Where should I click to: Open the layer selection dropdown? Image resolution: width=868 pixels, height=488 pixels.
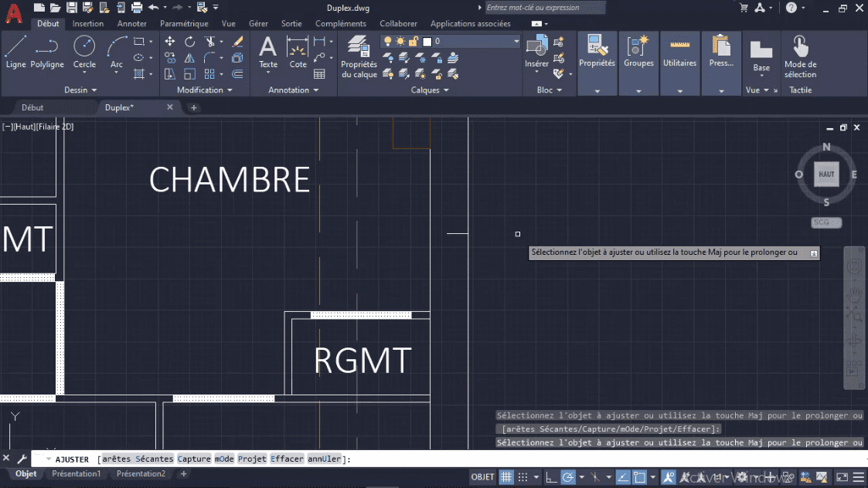(x=516, y=41)
